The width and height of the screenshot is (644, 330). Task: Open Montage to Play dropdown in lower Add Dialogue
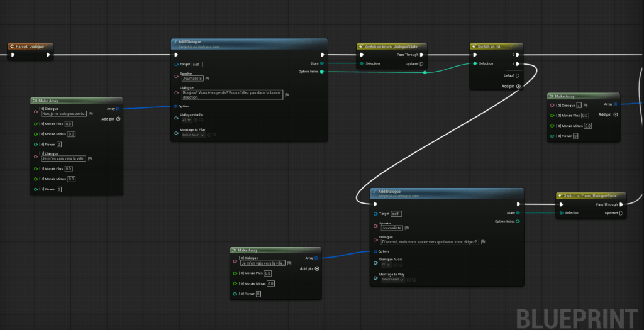click(393, 279)
